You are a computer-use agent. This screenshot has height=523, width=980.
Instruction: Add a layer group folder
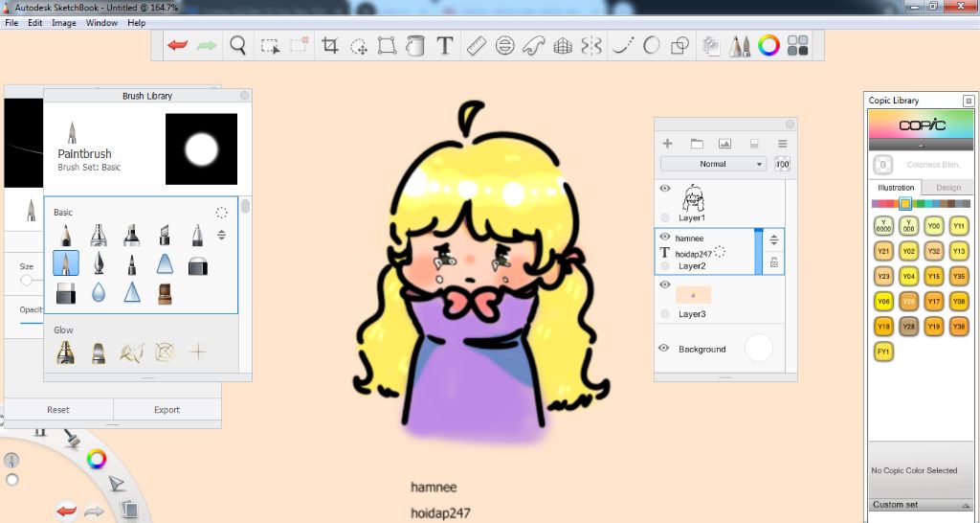pyautogui.click(x=697, y=144)
